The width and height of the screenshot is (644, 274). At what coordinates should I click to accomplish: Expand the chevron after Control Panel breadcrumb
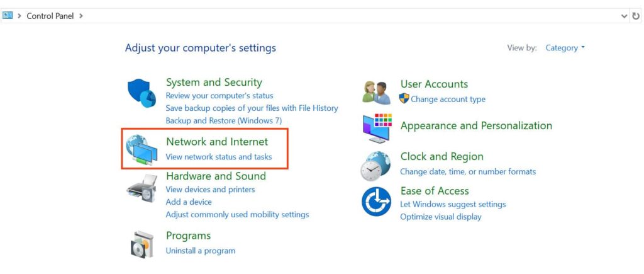(x=81, y=16)
